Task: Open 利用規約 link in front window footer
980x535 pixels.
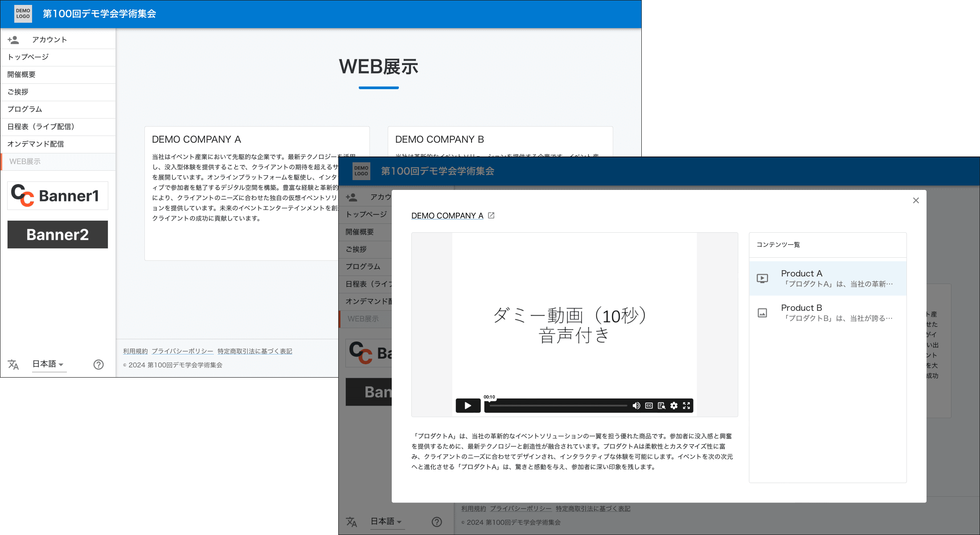Action: click(474, 509)
